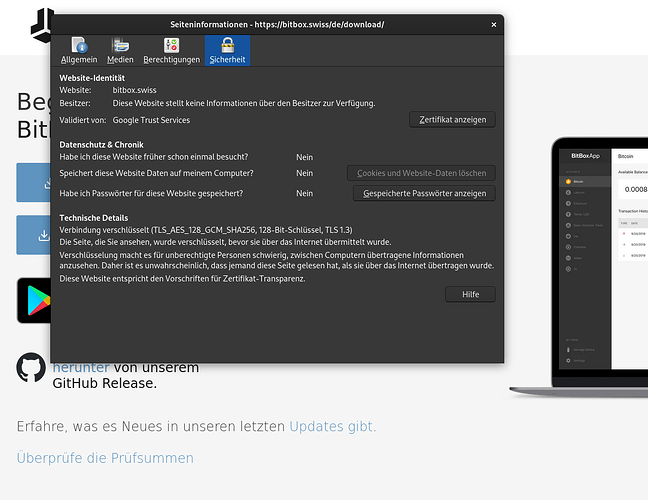Open the 'Updates gibt' link
648x500 pixels.
coord(331,426)
